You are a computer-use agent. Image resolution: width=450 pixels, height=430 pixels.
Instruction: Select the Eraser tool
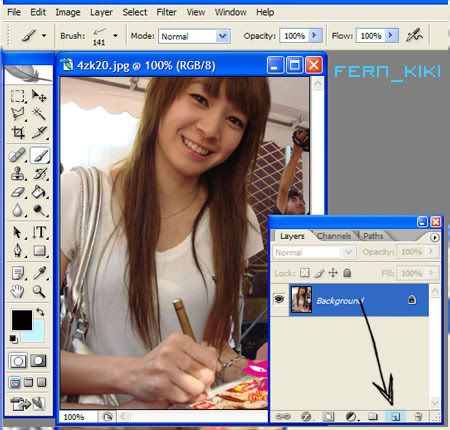pyautogui.click(x=18, y=192)
